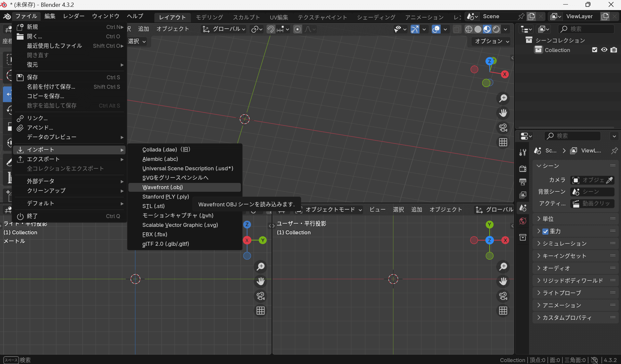Image resolution: width=621 pixels, height=364 pixels.
Task: Toggle camera view icon in top viewport
Action: (x=503, y=128)
